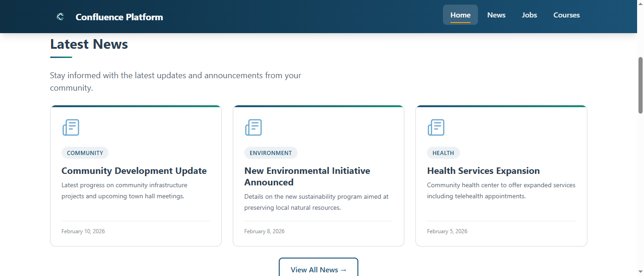Select the ENVIRONMENT category badge
644x276 pixels.
coord(270,152)
